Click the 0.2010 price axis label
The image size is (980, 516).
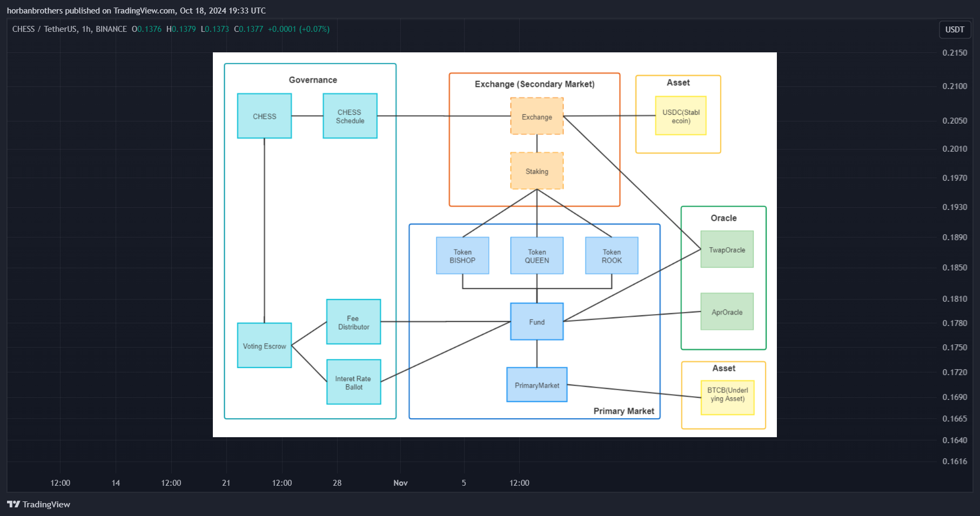pos(955,149)
